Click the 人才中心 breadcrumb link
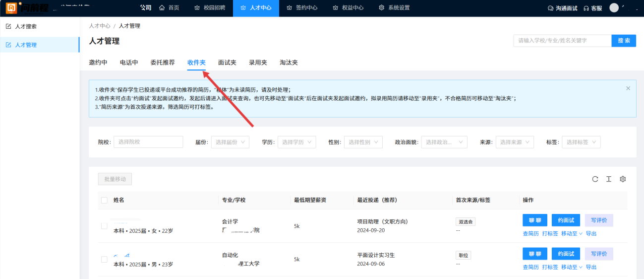This screenshot has width=644, height=279. click(x=100, y=26)
